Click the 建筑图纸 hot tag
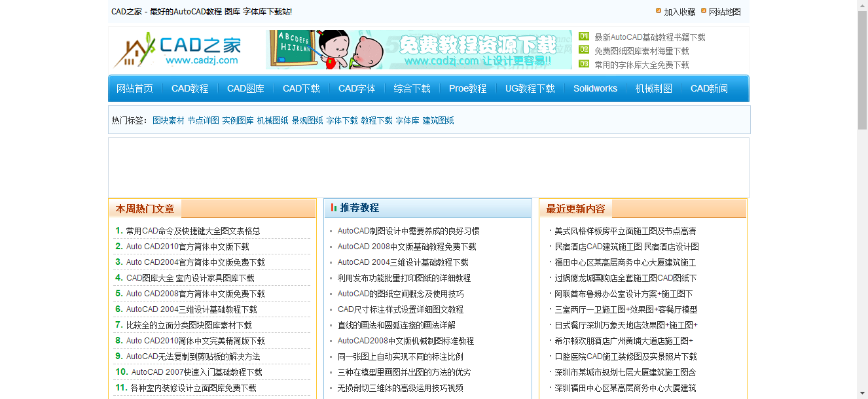 pyautogui.click(x=438, y=120)
